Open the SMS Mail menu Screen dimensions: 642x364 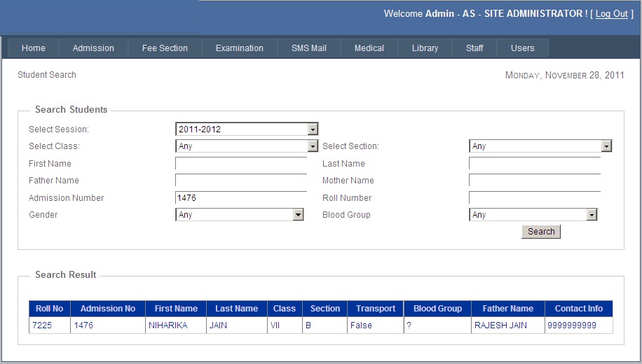[x=309, y=48]
